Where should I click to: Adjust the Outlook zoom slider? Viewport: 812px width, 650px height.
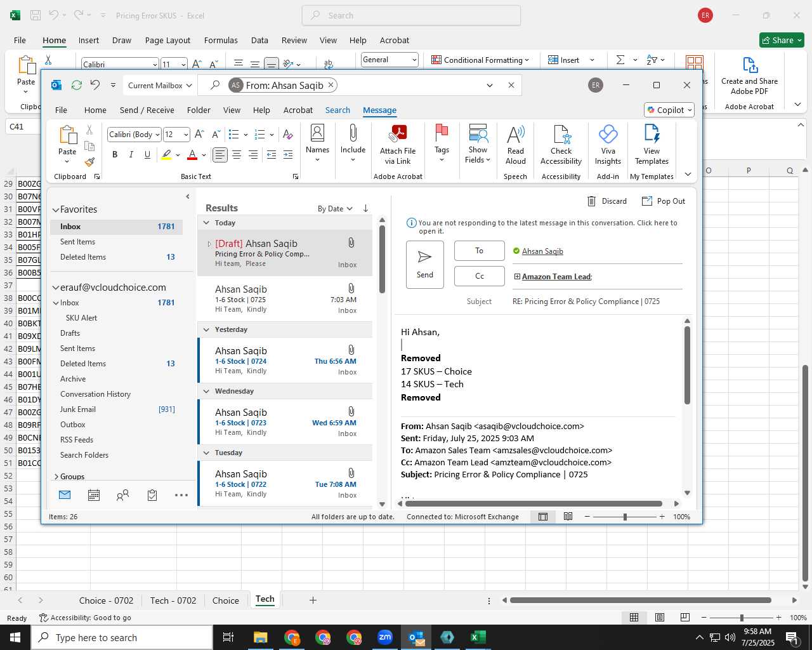pos(624,517)
